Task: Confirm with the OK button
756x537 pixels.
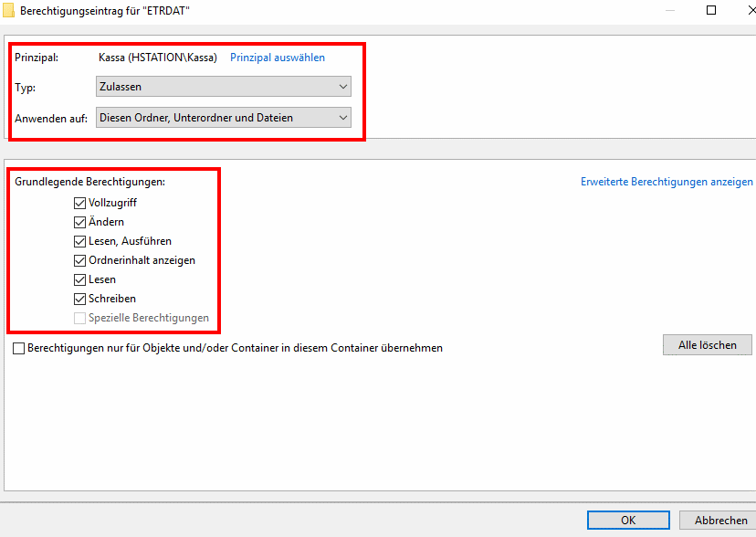Action: [x=627, y=520]
